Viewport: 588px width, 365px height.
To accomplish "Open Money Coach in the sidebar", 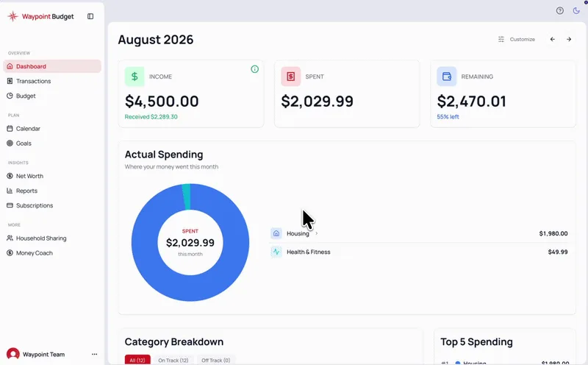I will tap(52, 252).
